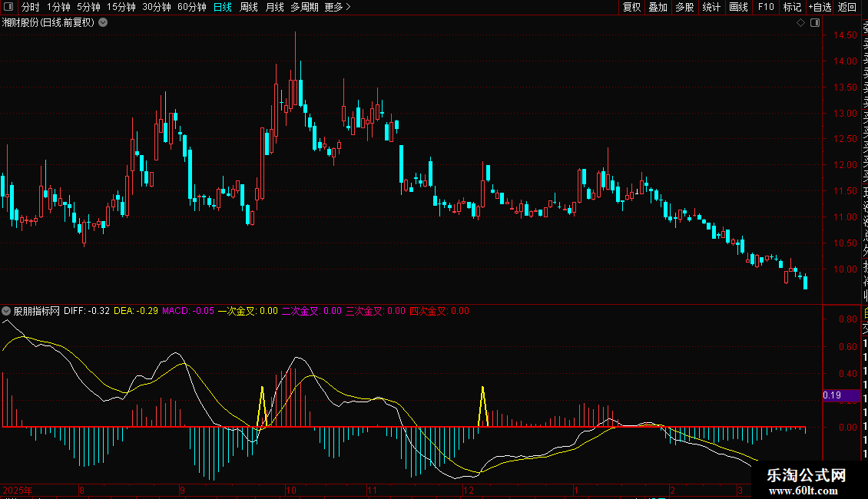This screenshot has width=868, height=499.
Task: Add the stock via +自选
Action: pyautogui.click(x=820, y=7)
